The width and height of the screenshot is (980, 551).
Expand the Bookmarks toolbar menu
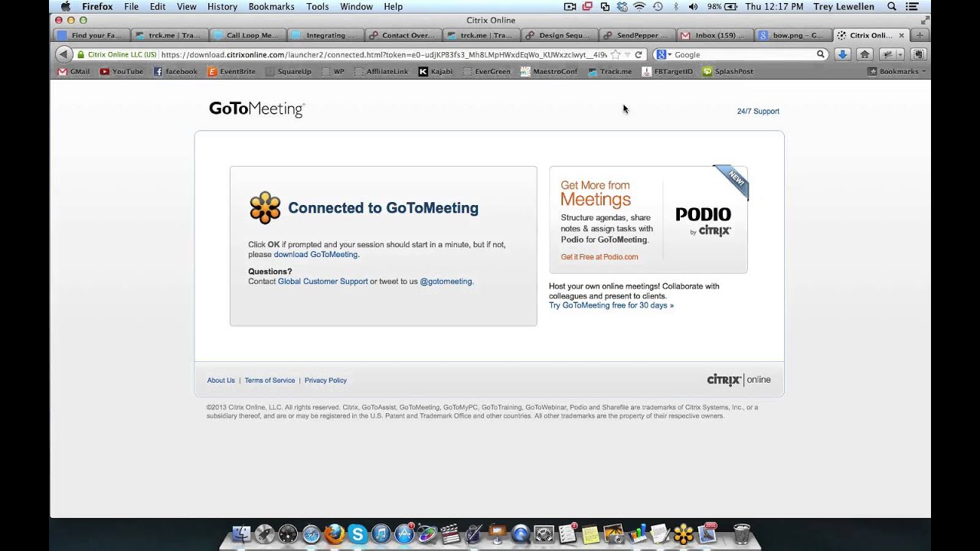(x=897, y=71)
